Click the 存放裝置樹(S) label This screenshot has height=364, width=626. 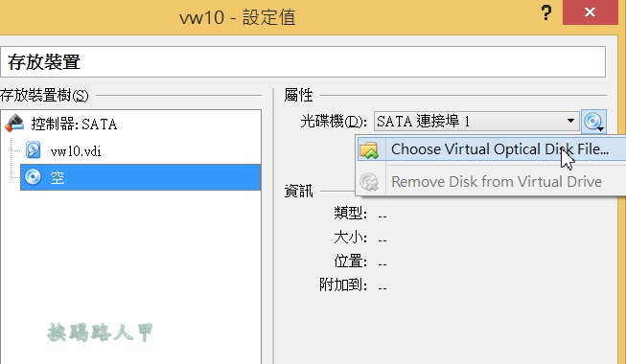pyautogui.click(x=44, y=96)
